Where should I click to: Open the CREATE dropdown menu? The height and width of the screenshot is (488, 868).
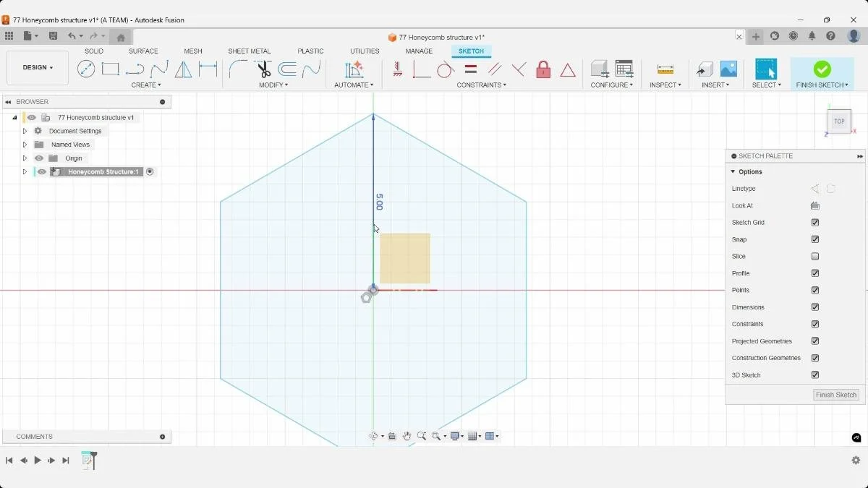coord(146,85)
